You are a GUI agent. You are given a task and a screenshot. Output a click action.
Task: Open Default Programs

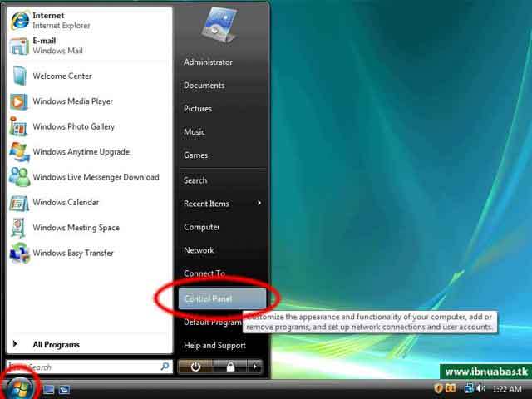[213, 322]
